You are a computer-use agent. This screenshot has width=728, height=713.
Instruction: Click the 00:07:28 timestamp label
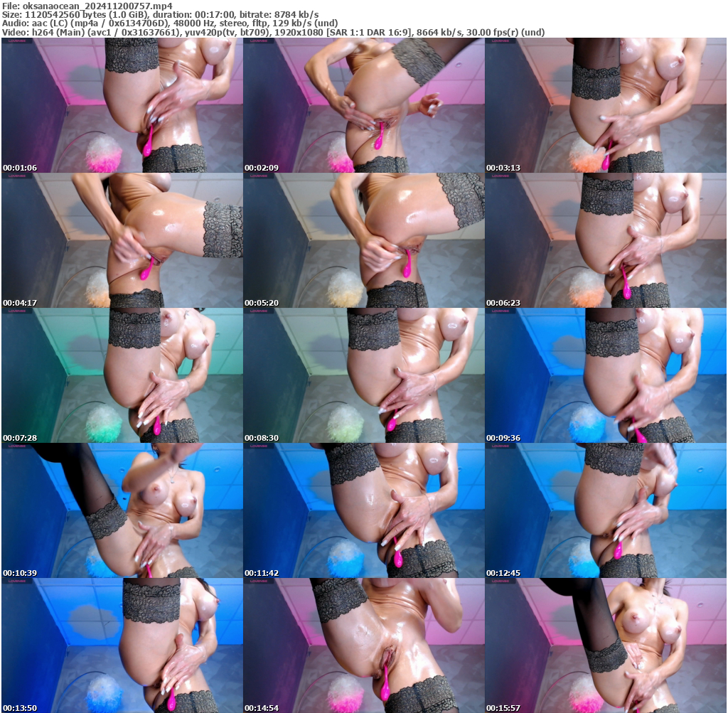pyautogui.click(x=21, y=436)
